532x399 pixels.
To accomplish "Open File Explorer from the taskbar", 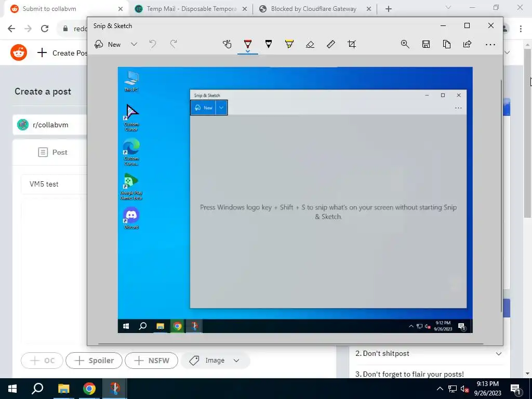I will tap(63, 389).
